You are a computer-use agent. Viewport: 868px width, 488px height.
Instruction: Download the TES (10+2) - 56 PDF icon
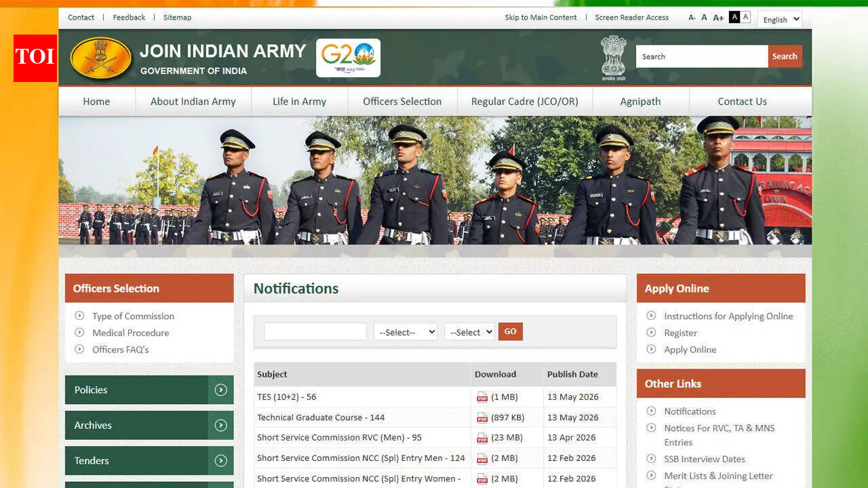(x=482, y=397)
